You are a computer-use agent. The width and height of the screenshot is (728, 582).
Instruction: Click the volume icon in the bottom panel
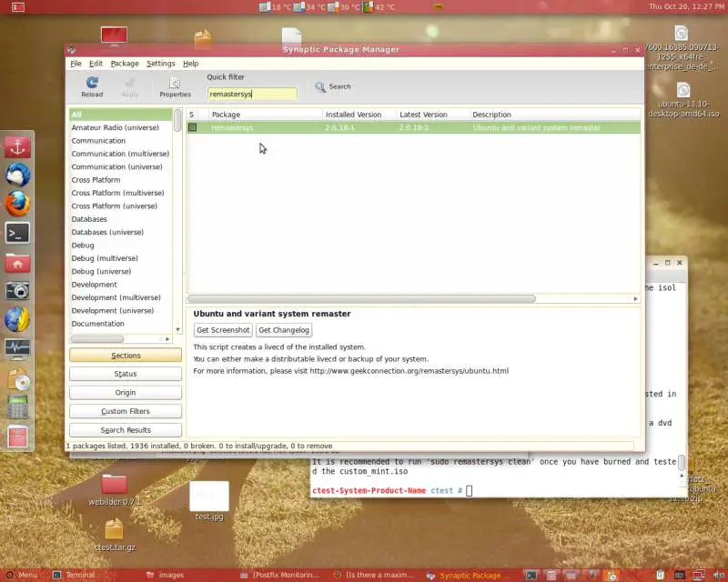tap(719, 575)
